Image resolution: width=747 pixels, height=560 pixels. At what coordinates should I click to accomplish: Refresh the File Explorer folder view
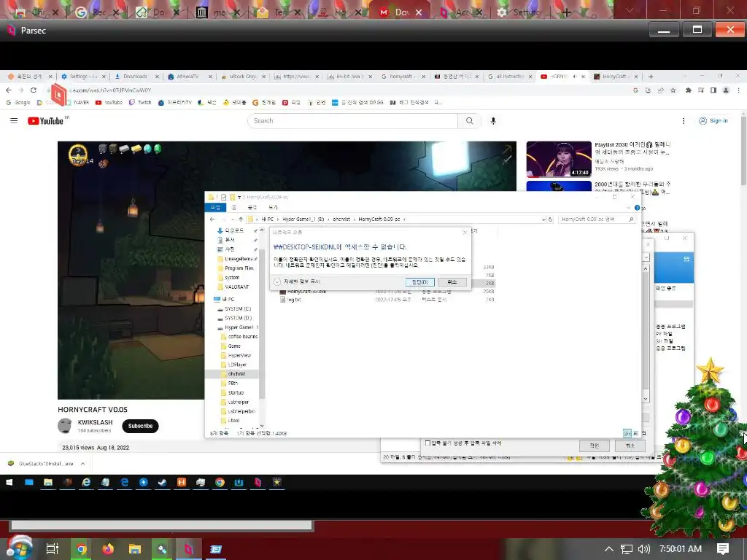[x=550, y=219]
